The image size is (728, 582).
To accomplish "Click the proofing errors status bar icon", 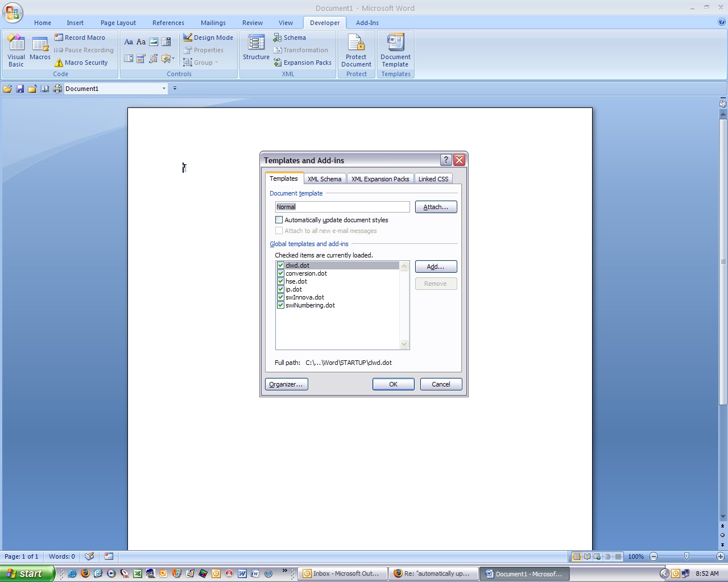I will coord(89,556).
